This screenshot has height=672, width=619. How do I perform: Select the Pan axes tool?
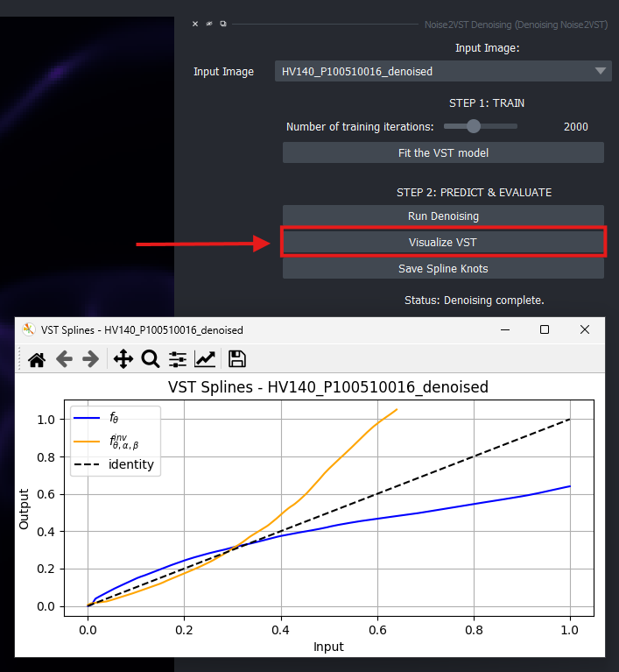[123, 359]
